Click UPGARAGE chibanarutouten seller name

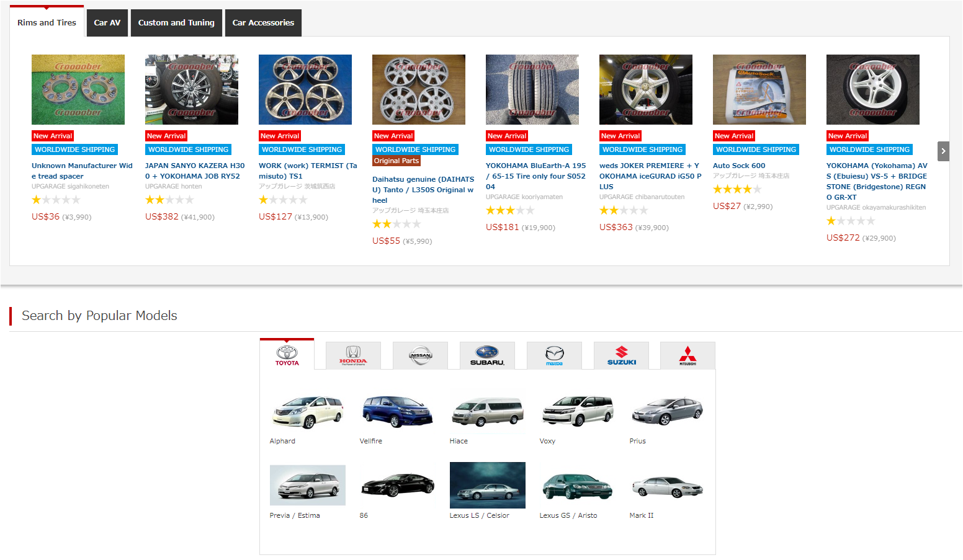(x=642, y=197)
